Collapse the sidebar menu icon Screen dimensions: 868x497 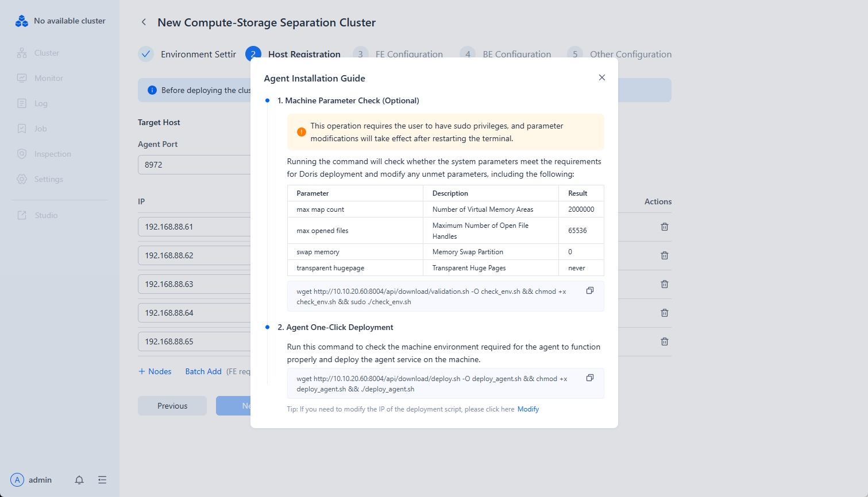coord(102,480)
